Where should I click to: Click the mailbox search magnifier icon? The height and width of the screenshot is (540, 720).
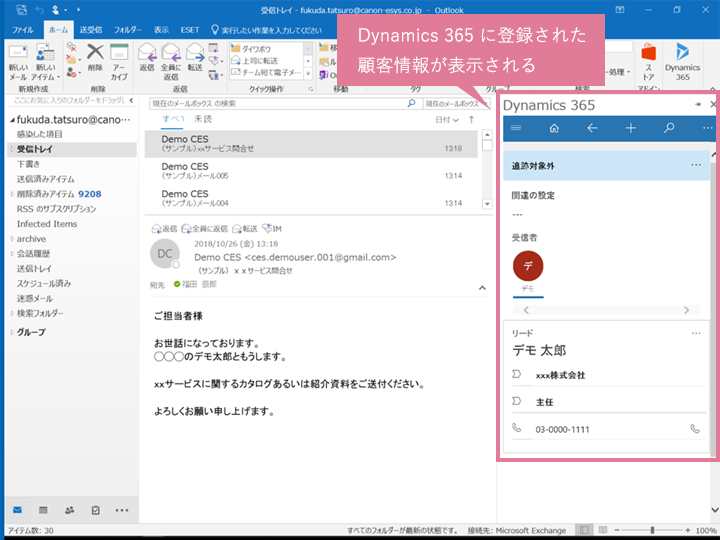pyautogui.click(x=411, y=103)
